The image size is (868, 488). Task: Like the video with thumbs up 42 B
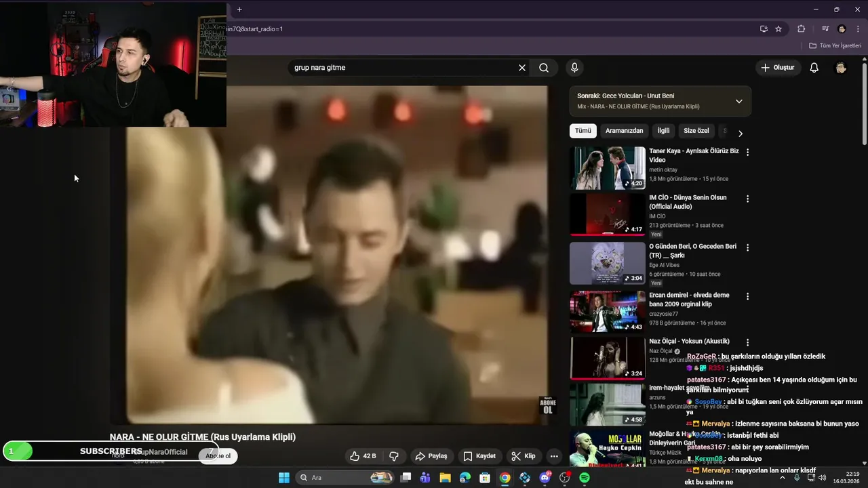(363, 456)
